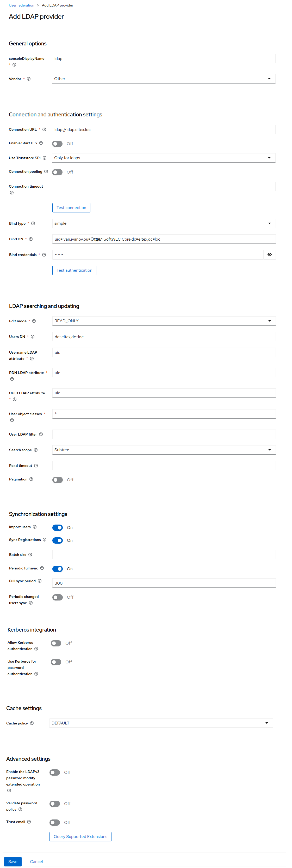The height and width of the screenshot is (868, 292).
Task: Open the Vendor dropdown
Action: [x=164, y=79]
